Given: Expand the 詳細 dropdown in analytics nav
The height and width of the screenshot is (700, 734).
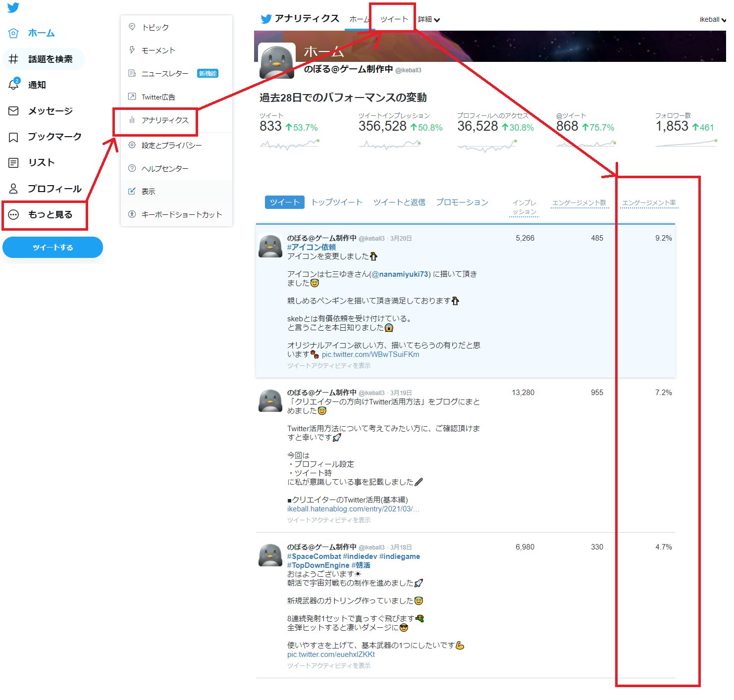Looking at the screenshot, I should tap(429, 19).
